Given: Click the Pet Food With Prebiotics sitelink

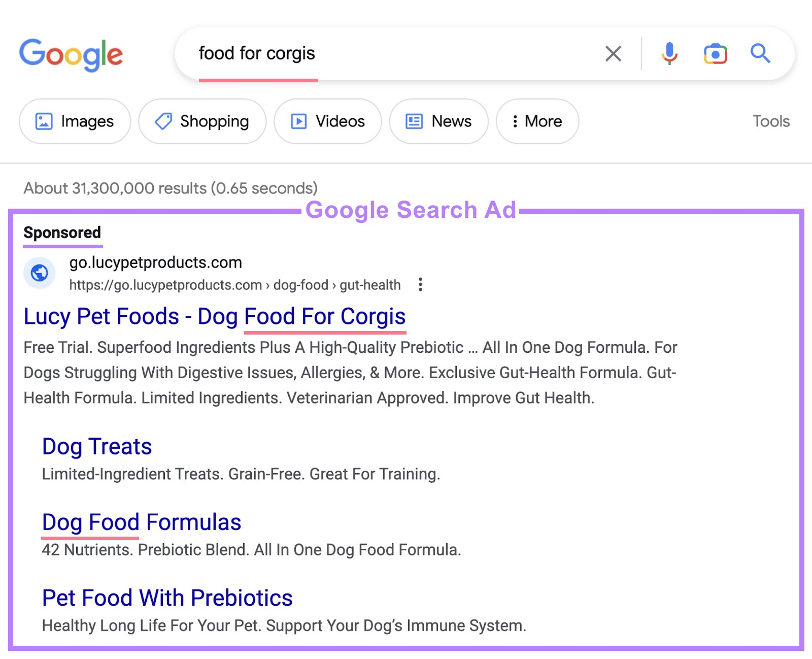Looking at the screenshot, I should click(167, 598).
